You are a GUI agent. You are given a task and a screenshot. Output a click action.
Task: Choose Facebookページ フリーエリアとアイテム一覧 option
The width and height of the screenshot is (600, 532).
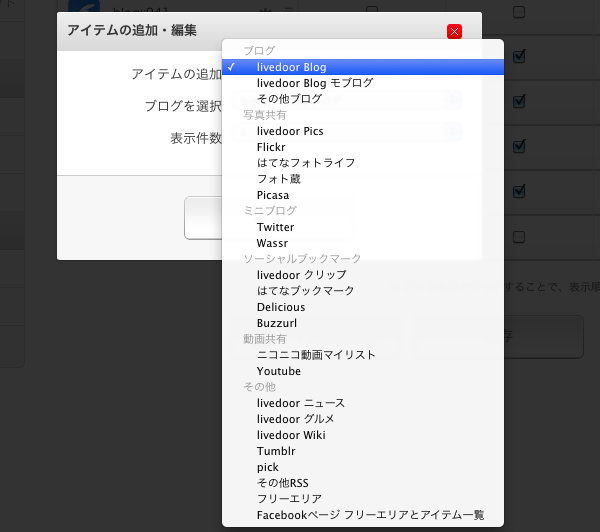(x=363, y=515)
